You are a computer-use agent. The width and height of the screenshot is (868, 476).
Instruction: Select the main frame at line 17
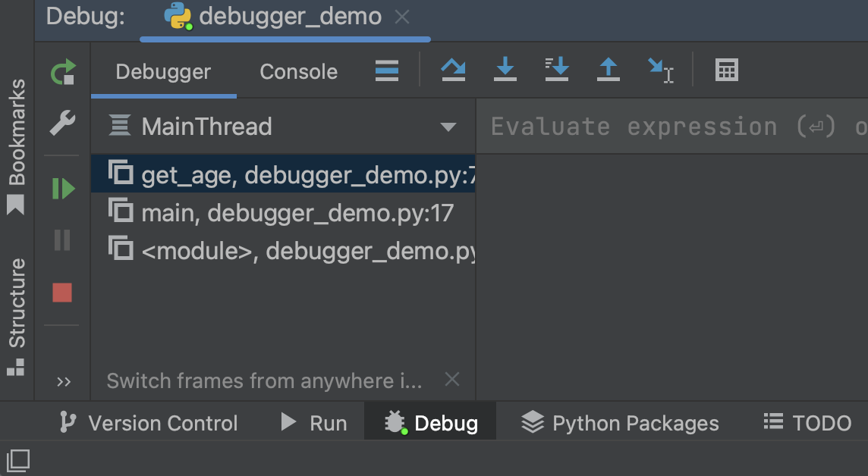click(297, 214)
